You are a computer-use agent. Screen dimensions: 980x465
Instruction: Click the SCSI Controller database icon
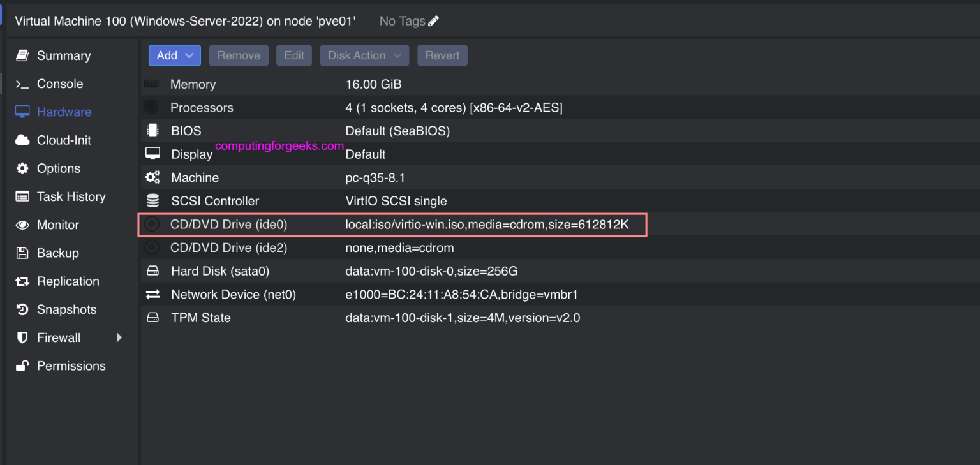click(152, 201)
